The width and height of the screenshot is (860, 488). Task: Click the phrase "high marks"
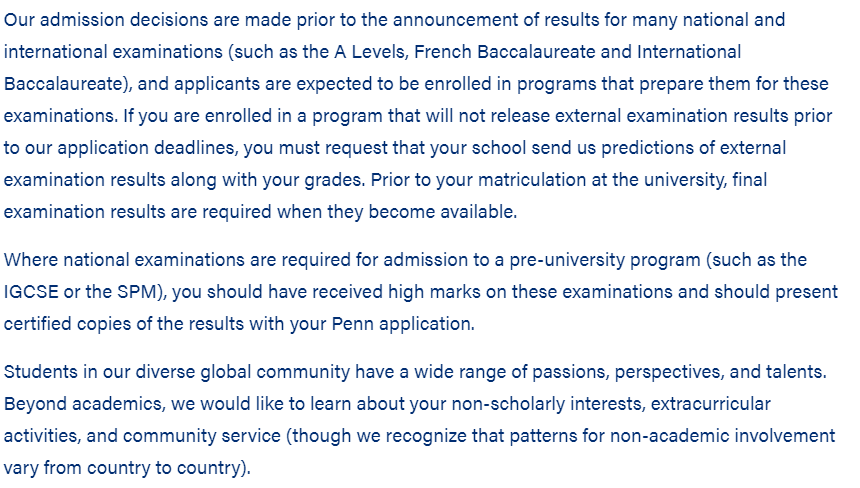tap(434, 292)
